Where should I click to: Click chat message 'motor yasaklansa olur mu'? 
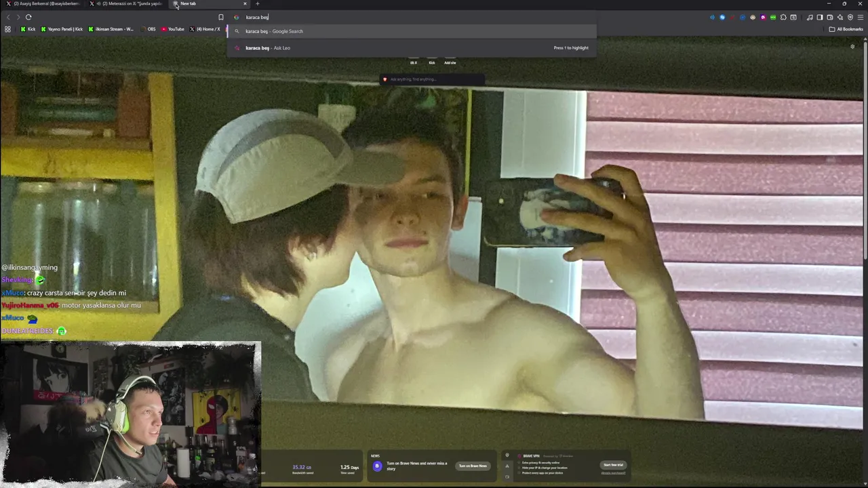100,306
